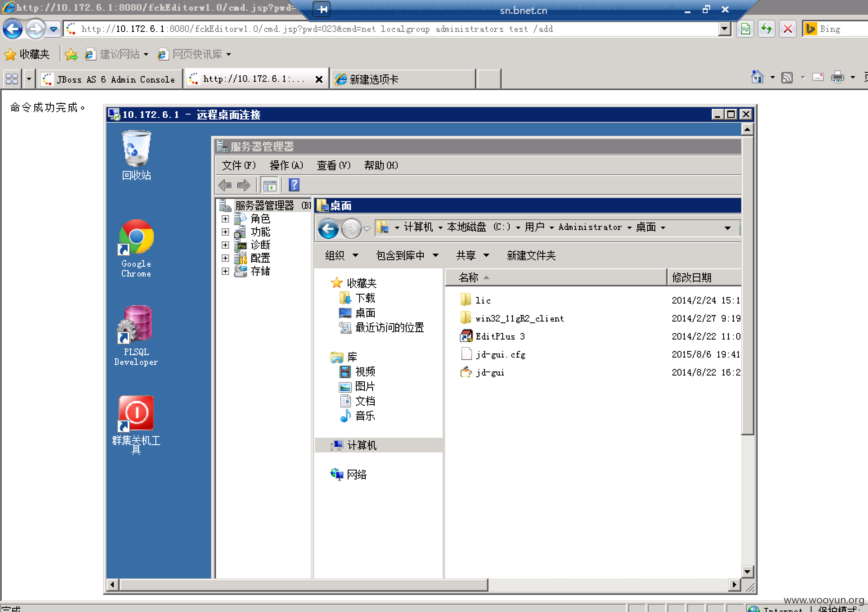Click the blue help question mark icon
This screenshot has height=612, width=868.
[294, 185]
